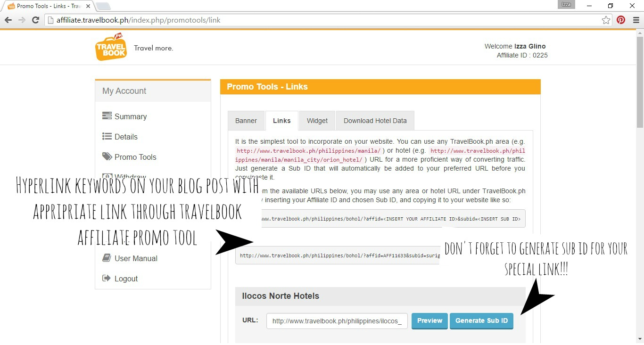Image resolution: width=644 pixels, height=345 pixels.
Task: Click the Travel more. tagline
Action: (154, 48)
